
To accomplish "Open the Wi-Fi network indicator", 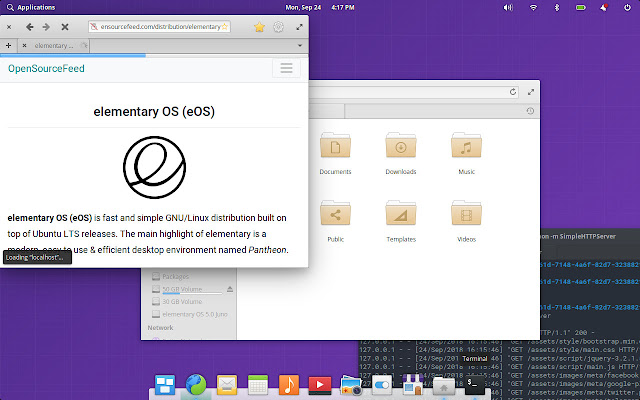I will click(533, 7).
